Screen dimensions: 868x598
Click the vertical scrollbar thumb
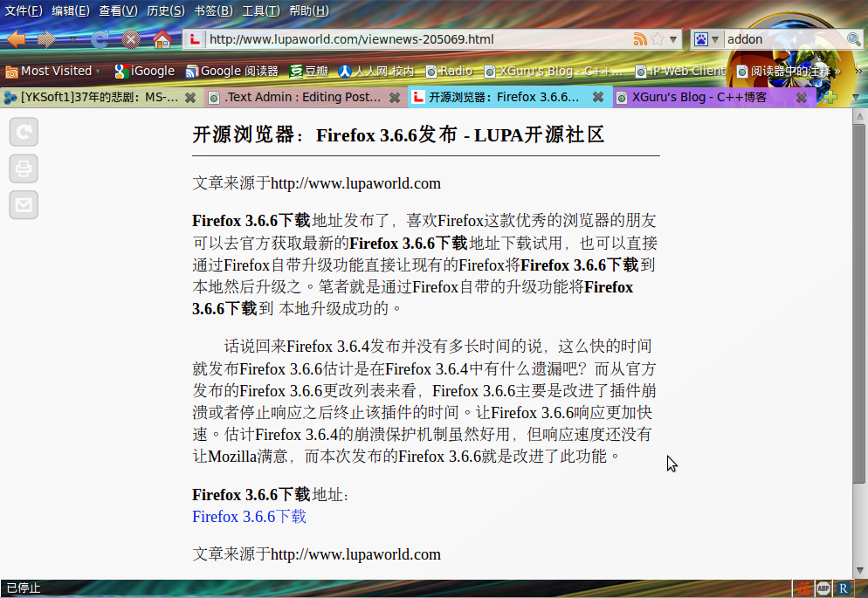tap(859, 303)
